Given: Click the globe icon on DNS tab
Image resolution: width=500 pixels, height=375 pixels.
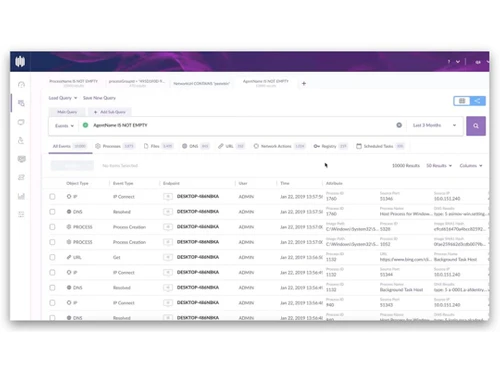Looking at the screenshot, I should coord(184,146).
